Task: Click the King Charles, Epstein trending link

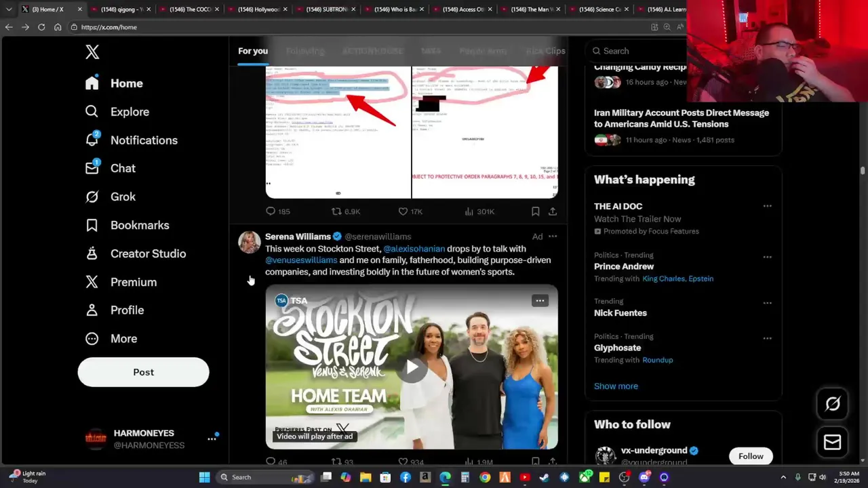Action: click(x=677, y=279)
